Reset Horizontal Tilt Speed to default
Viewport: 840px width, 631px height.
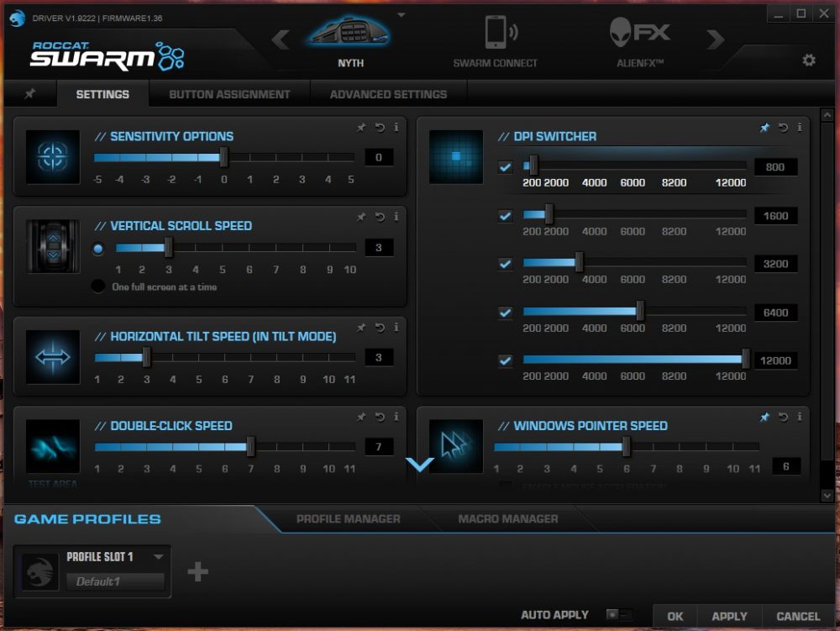point(380,327)
